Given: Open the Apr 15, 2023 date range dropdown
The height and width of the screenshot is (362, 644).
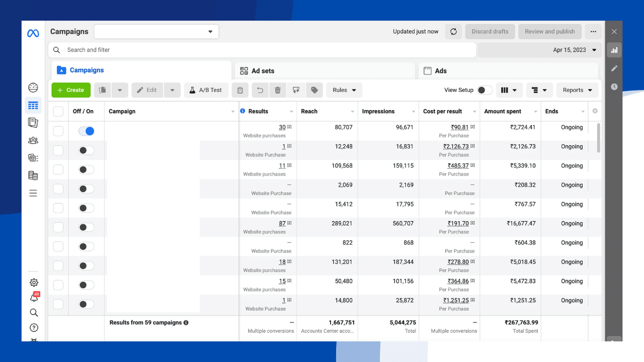Looking at the screenshot, I should [540, 50].
